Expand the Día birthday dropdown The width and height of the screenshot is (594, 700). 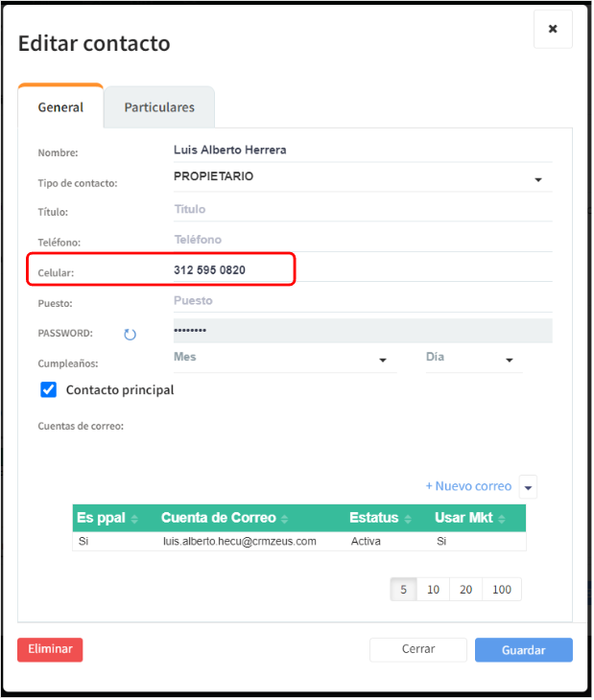tap(509, 361)
